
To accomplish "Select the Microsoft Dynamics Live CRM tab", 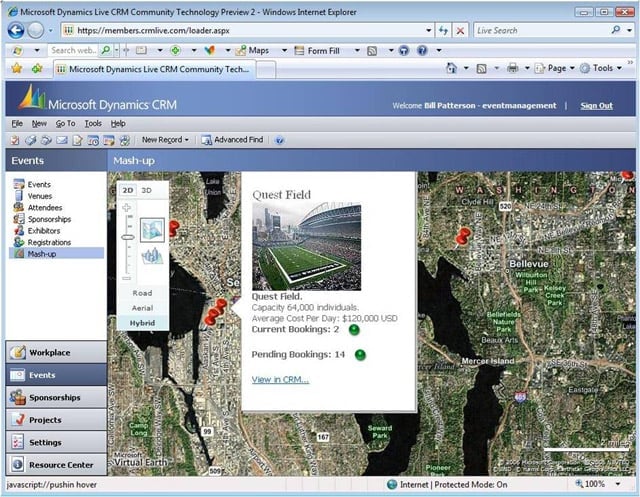I will pos(155,69).
